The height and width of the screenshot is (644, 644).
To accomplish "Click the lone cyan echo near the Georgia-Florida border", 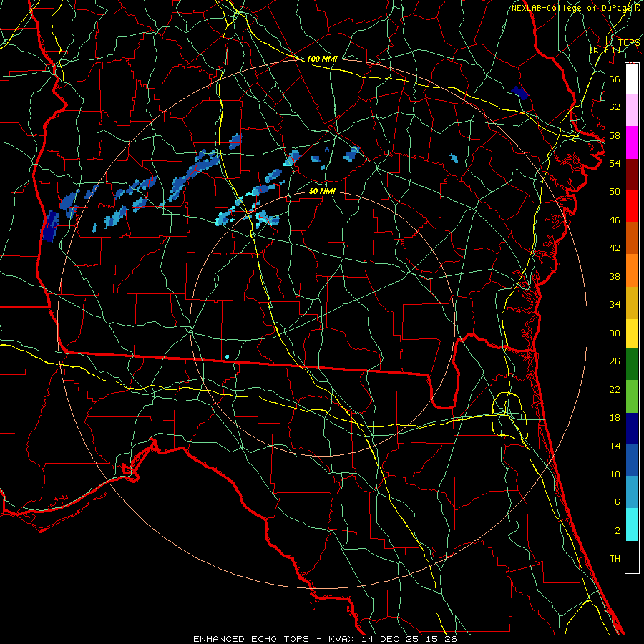I will coord(227,356).
